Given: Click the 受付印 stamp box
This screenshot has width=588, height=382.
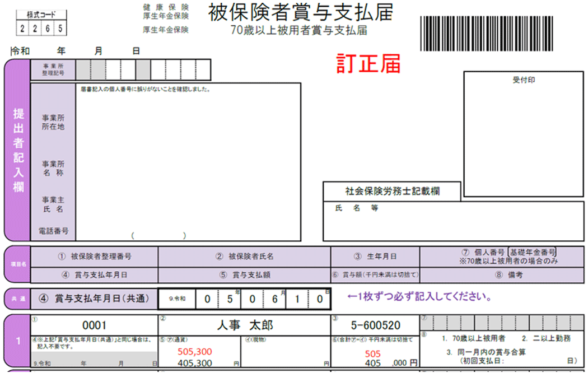Looking at the screenshot, I should (524, 134).
